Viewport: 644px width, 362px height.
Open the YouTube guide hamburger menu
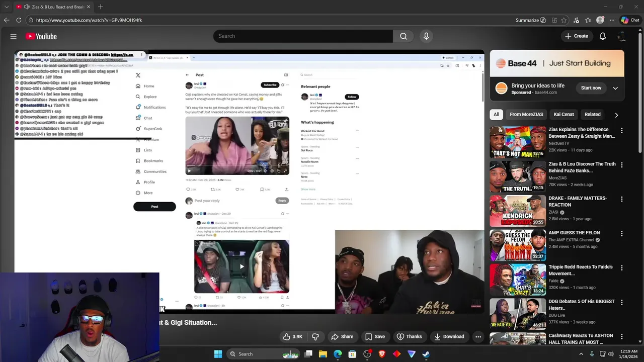point(14,36)
